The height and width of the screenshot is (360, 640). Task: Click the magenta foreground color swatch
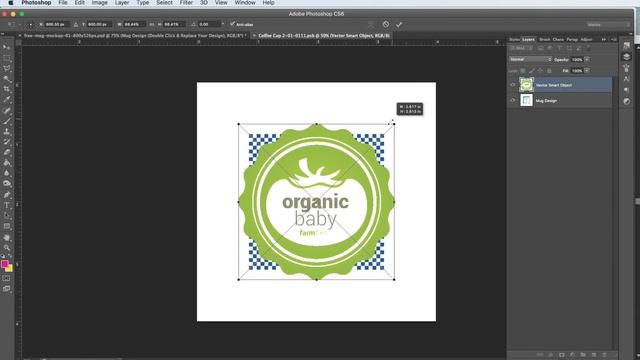[x=4, y=264]
